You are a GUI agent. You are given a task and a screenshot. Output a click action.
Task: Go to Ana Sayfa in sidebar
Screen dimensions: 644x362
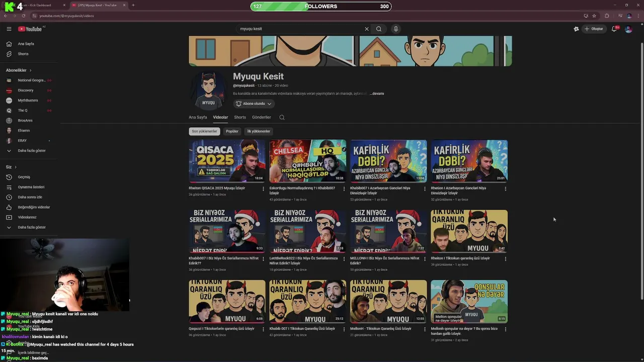coord(26,44)
